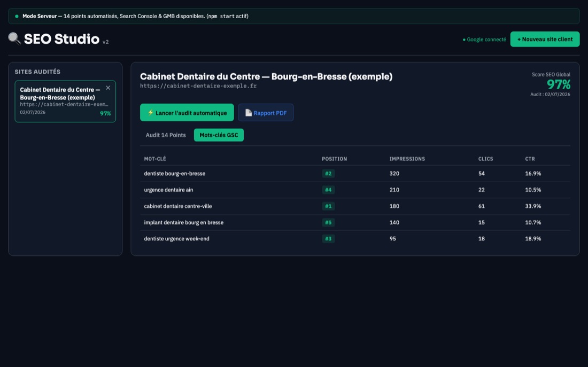
Task: Select the urgence dentaire ain keyword row
Action: coord(355,190)
